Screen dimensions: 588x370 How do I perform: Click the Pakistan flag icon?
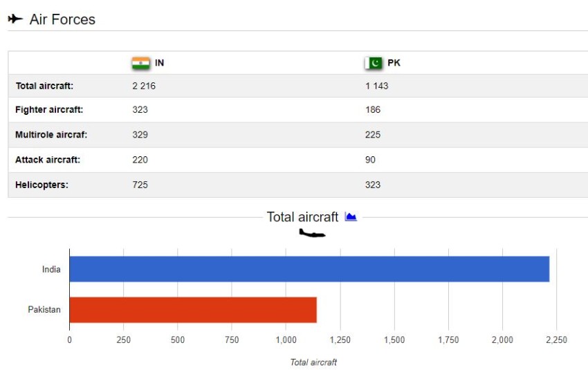[x=374, y=63]
